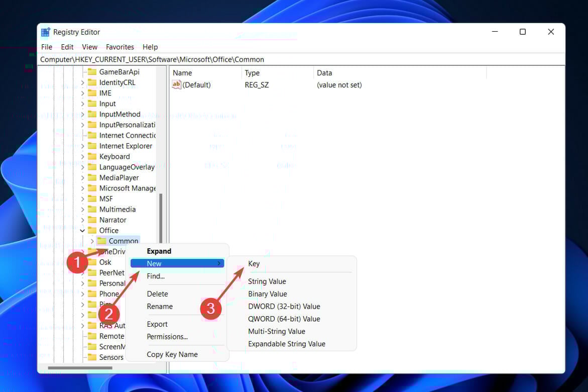The height and width of the screenshot is (392, 588).
Task: Choose Copy Key Name
Action: [x=177, y=354]
